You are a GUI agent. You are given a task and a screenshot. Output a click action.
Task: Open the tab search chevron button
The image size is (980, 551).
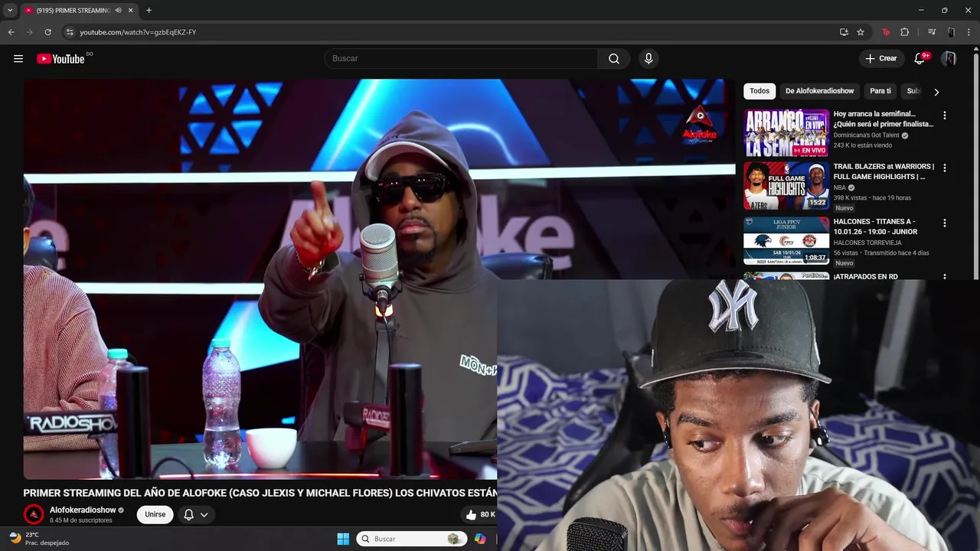pos(10,11)
